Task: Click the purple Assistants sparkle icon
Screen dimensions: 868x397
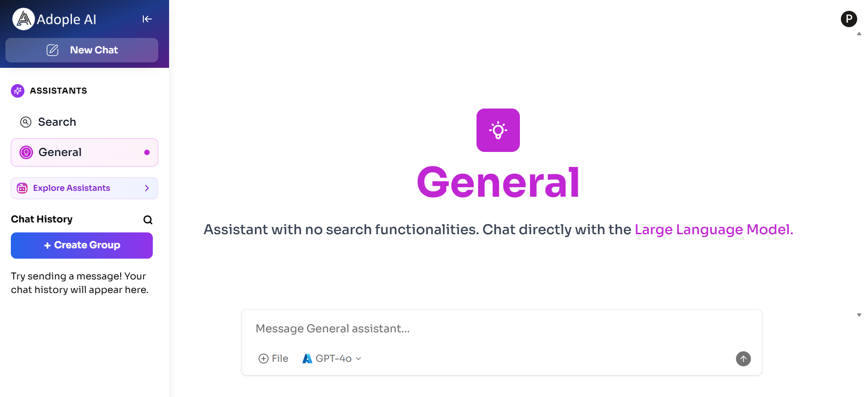Action: tap(18, 91)
